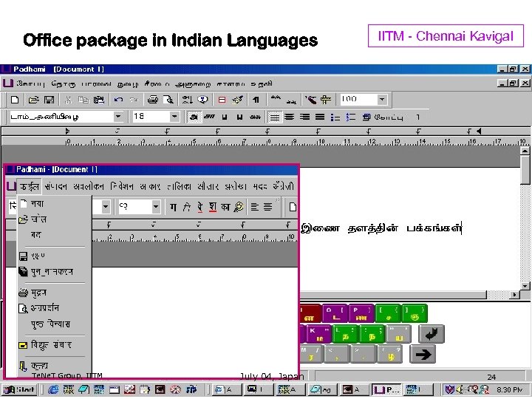Click Enter key on on-screen Tamil keyboard

click(431, 334)
